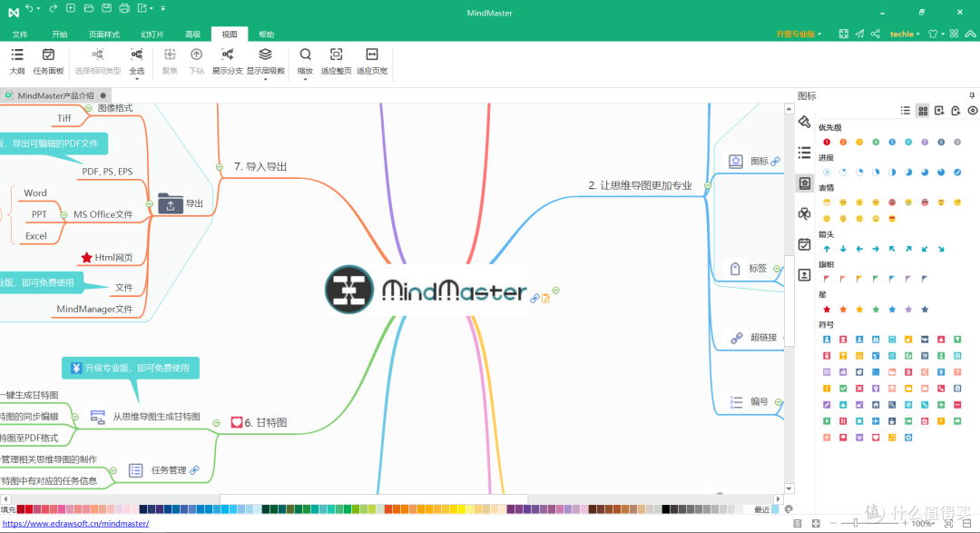
Task: Switch to the 高级 tab
Action: (x=193, y=35)
